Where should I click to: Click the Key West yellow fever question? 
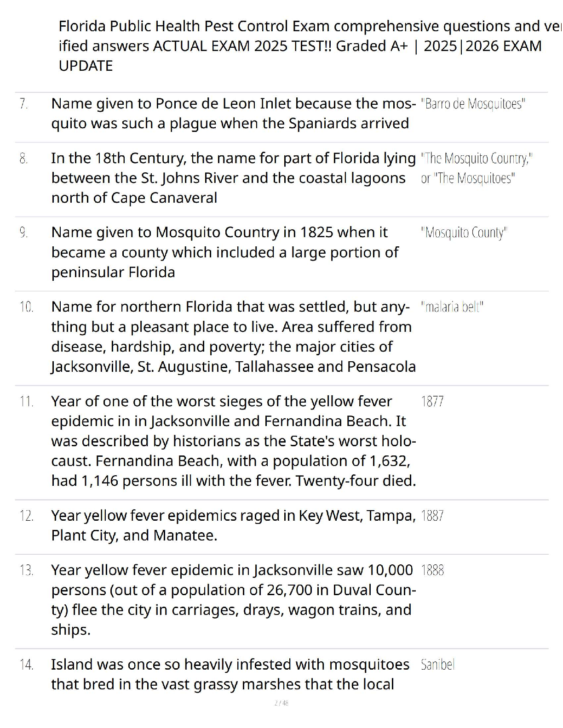pyautogui.click(x=233, y=525)
